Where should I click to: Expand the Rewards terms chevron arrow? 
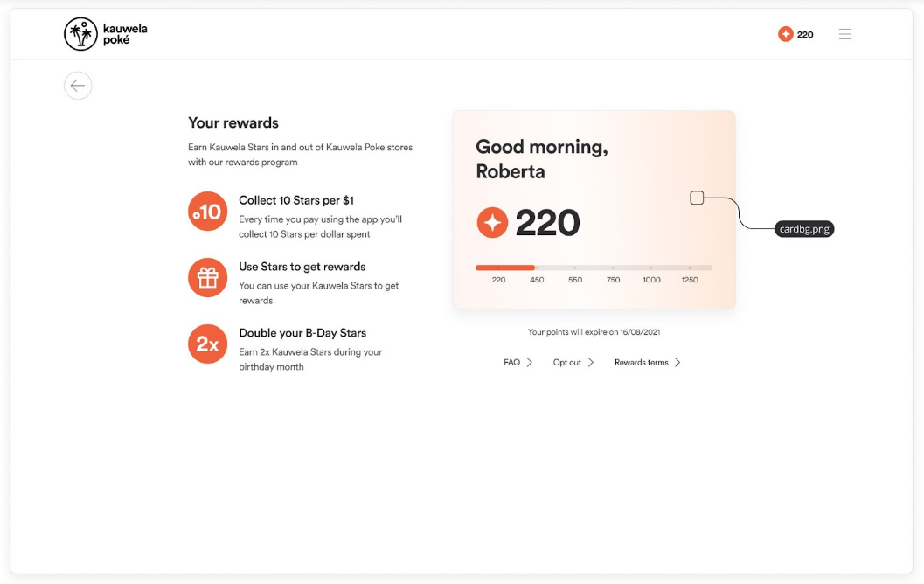point(677,363)
